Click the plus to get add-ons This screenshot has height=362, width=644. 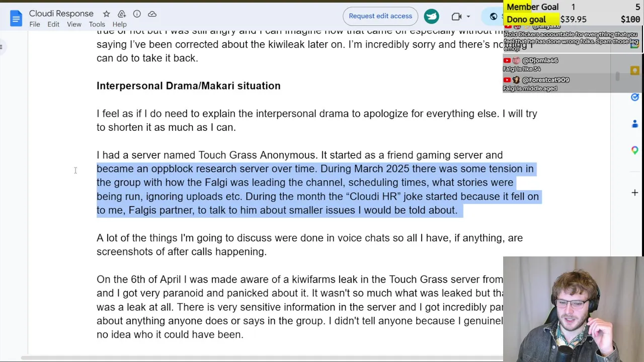(x=634, y=193)
